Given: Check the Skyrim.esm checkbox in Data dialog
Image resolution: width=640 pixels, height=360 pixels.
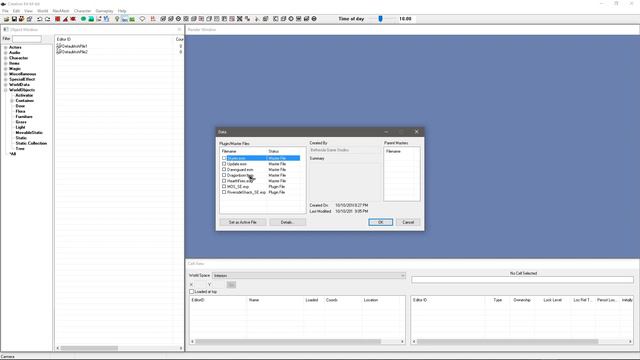Looking at the screenshot, I should pos(224,158).
